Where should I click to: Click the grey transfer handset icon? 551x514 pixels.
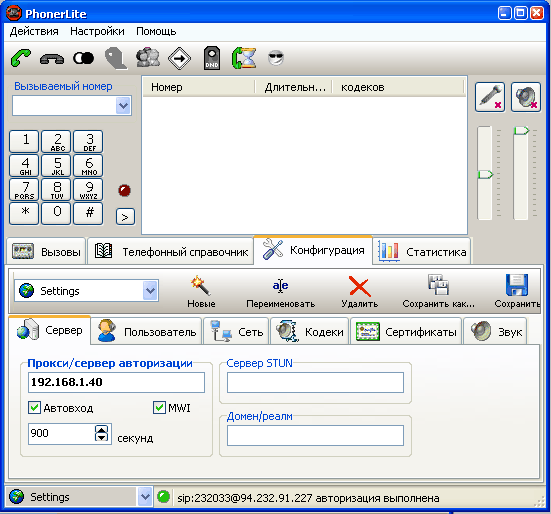[116, 59]
